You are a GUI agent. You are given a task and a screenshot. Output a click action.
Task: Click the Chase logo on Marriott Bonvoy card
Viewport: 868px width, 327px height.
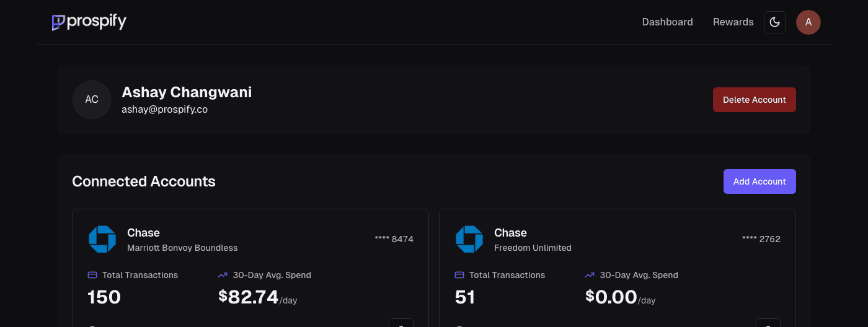click(x=102, y=239)
